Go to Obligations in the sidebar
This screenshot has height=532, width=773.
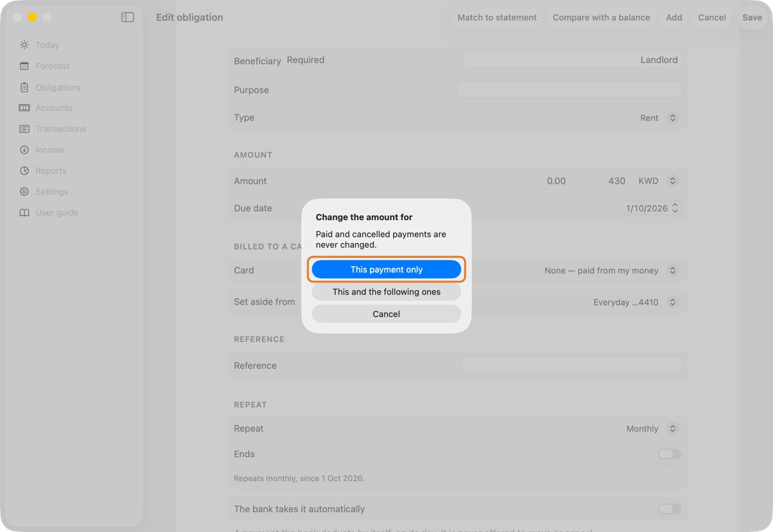[58, 87]
